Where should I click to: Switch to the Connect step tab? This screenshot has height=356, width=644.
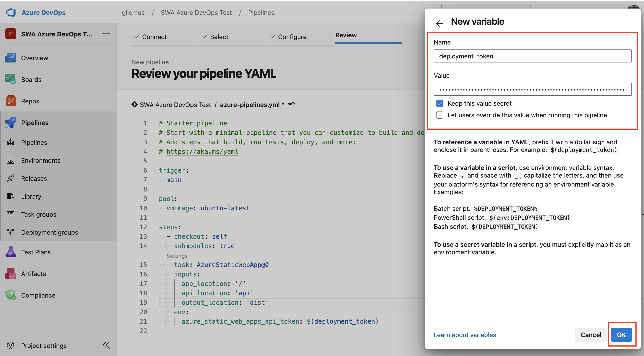click(150, 37)
